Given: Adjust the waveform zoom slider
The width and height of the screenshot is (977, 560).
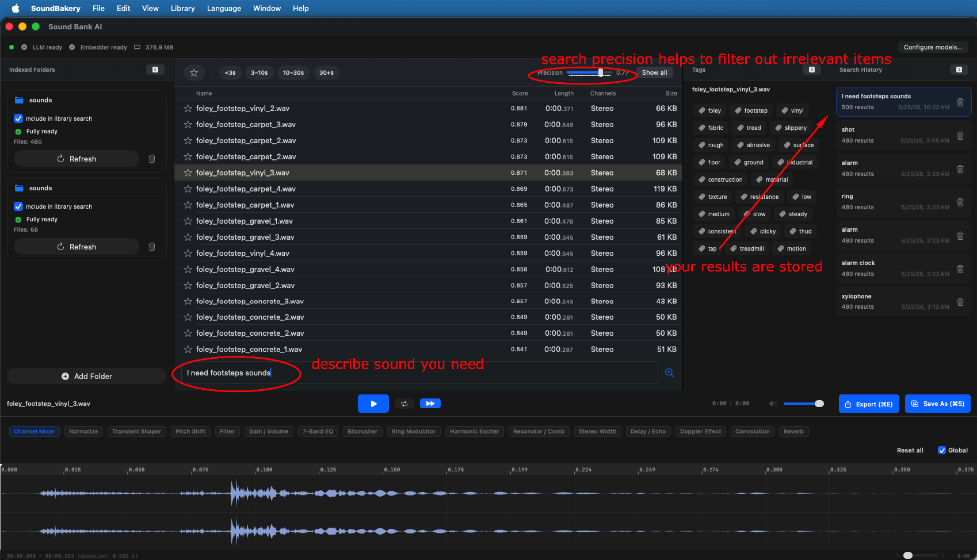Looking at the screenshot, I should click(x=921, y=555).
